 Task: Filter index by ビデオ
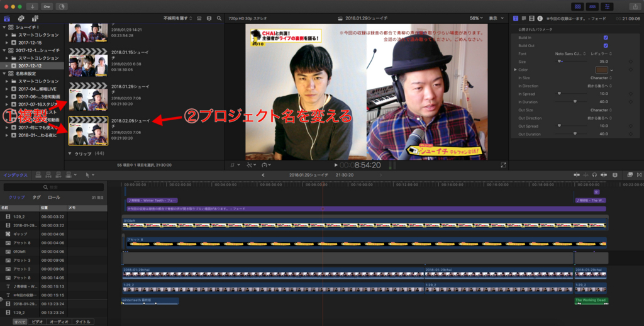tap(37, 322)
